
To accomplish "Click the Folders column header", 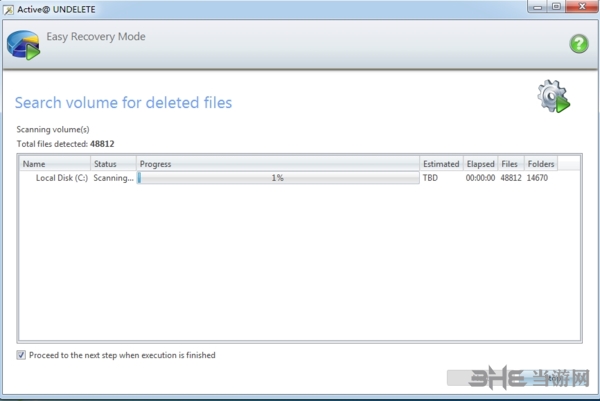I will (541, 164).
